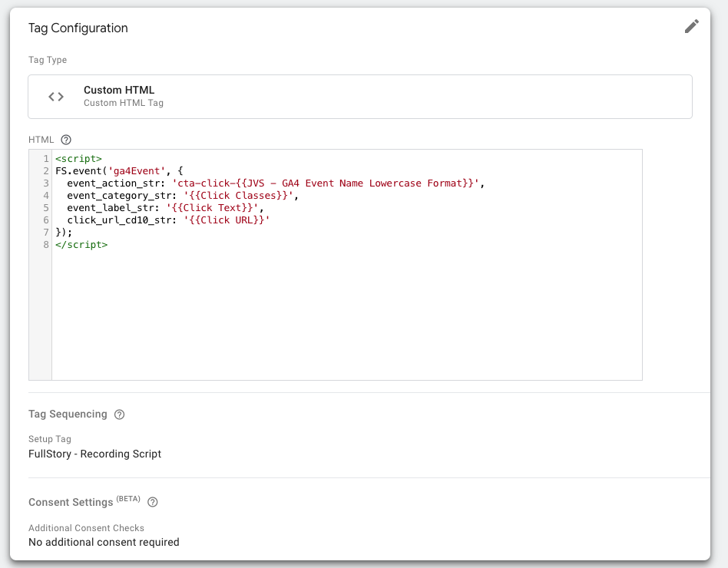
Task: Click 'Tag Type' label
Action: pos(48,60)
